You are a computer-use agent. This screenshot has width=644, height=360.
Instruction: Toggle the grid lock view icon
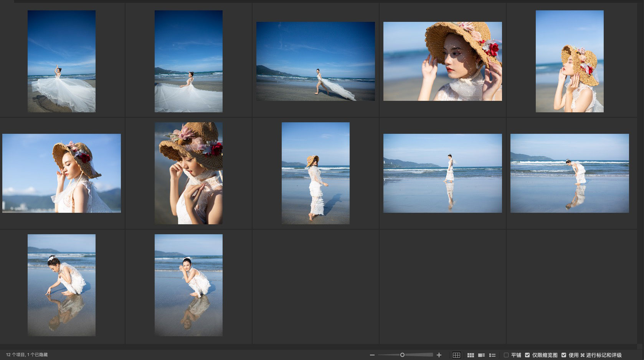[456, 355]
